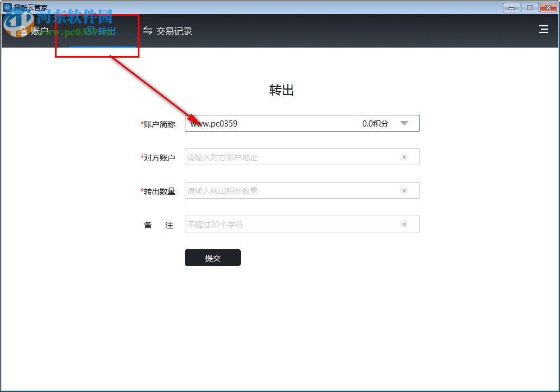Clear the 备注 field with its X icon

click(x=404, y=224)
